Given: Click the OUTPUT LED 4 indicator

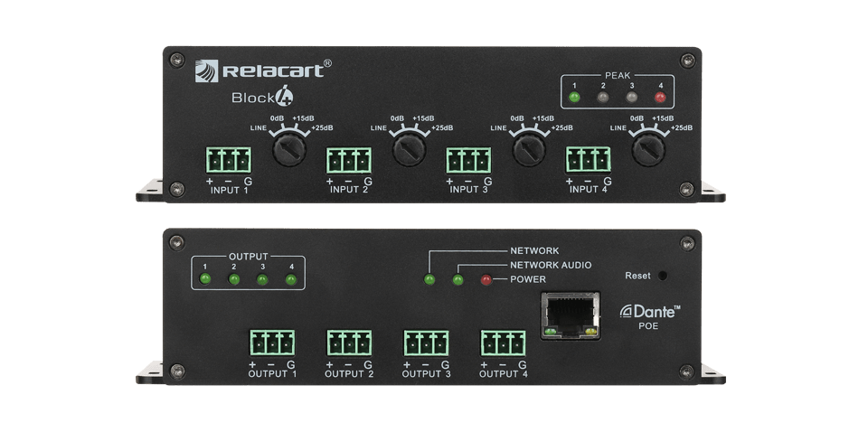Looking at the screenshot, I should click(x=291, y=279).
